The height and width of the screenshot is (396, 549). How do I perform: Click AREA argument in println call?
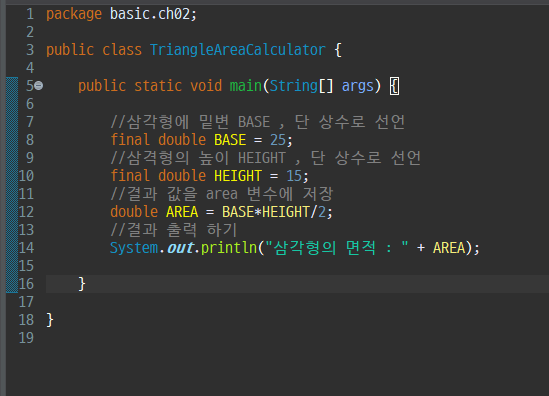(x=449, y=248)
